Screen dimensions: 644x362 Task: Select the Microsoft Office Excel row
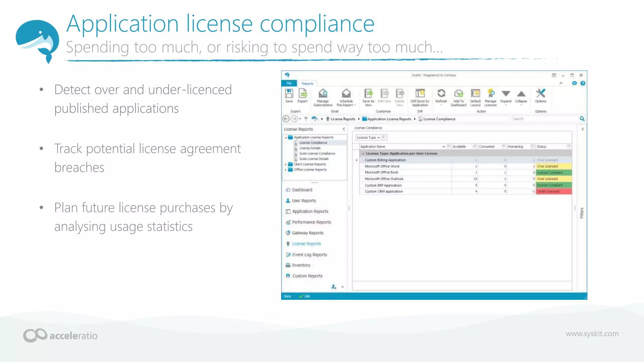pyautogui.click(x=465, y=173)
